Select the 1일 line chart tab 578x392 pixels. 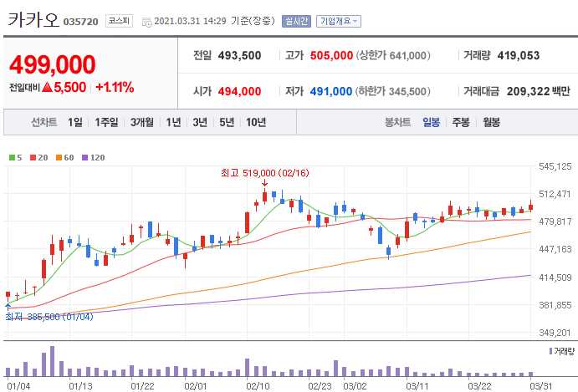75,122
